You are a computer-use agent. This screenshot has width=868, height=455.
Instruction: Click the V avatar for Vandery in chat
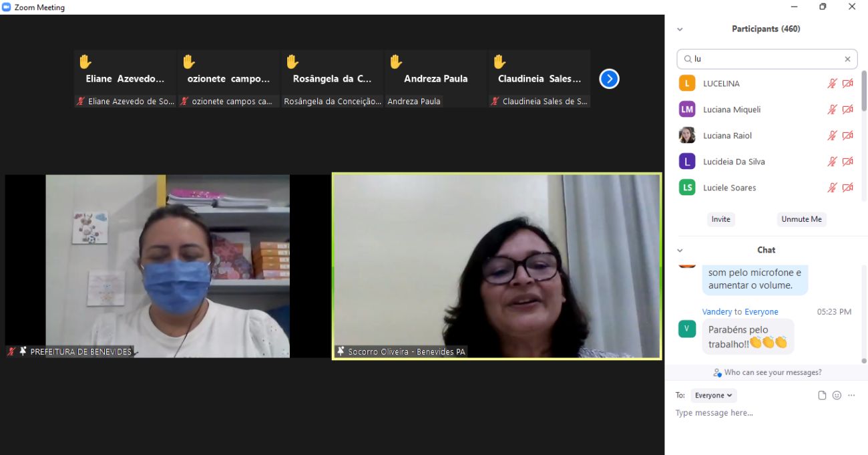687,329
